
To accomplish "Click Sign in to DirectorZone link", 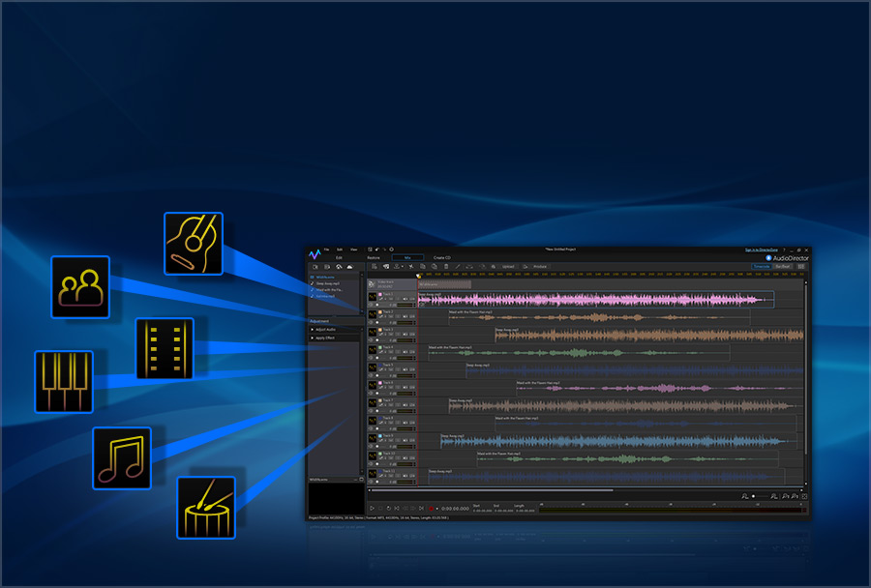I will pos(761,250).
